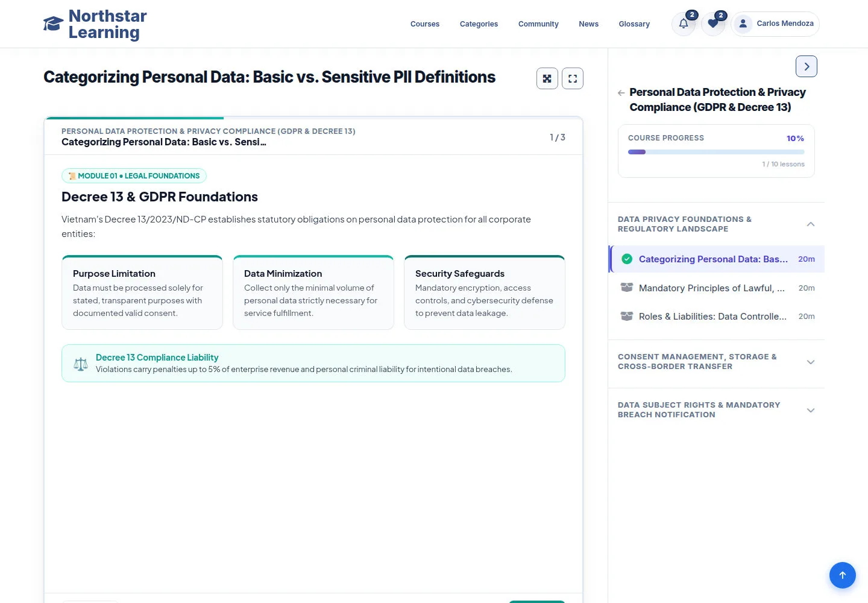Open Mandatory Principles of Lawful lesson
The height and width of the screenshot is (603, 868).
pyautogui.click(x=717, y=288)
